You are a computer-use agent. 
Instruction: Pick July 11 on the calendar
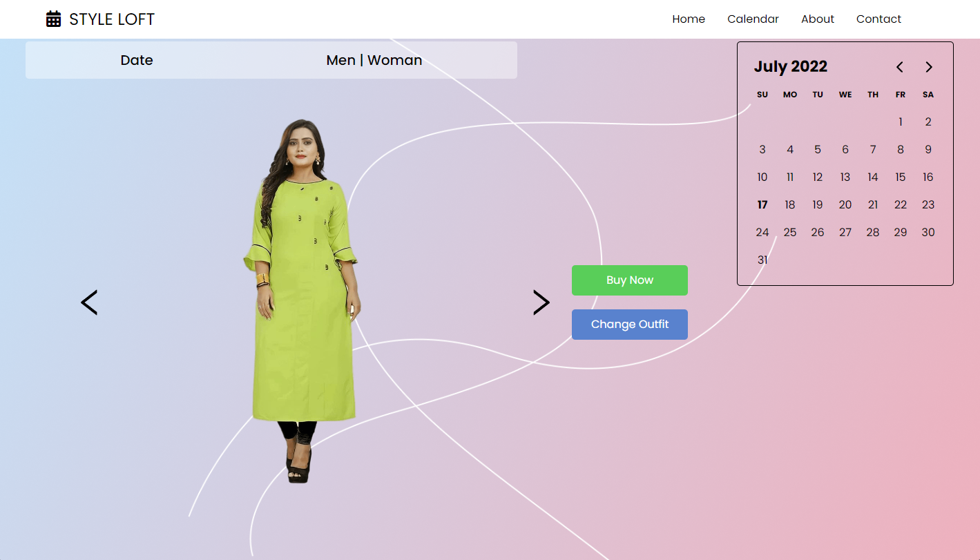point(790,177)
